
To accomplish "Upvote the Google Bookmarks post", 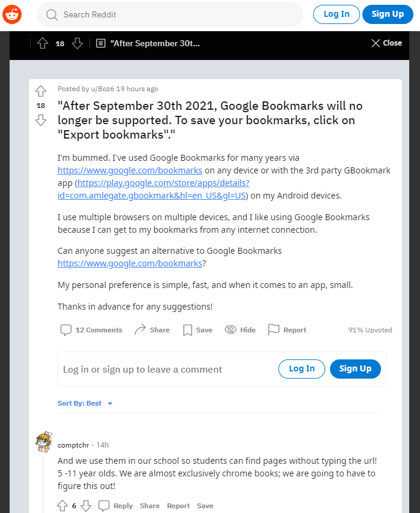I will point(41,91).
